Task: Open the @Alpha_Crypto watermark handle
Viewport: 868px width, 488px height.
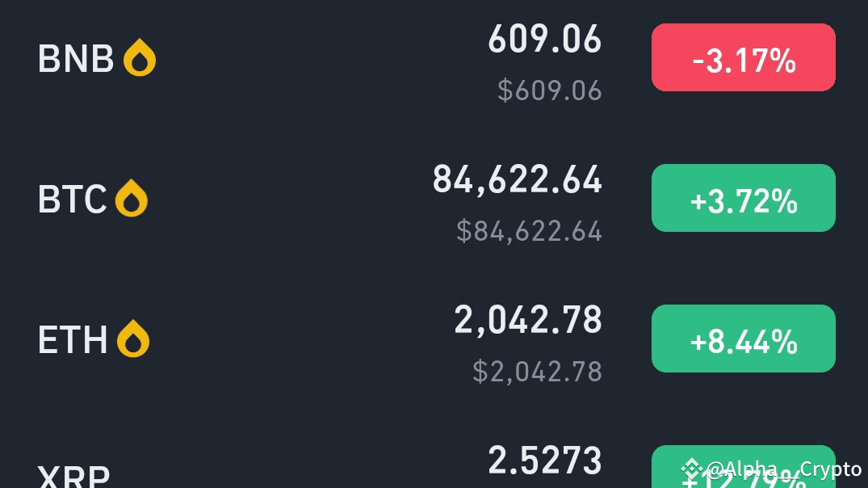Action: click(784, 469)
